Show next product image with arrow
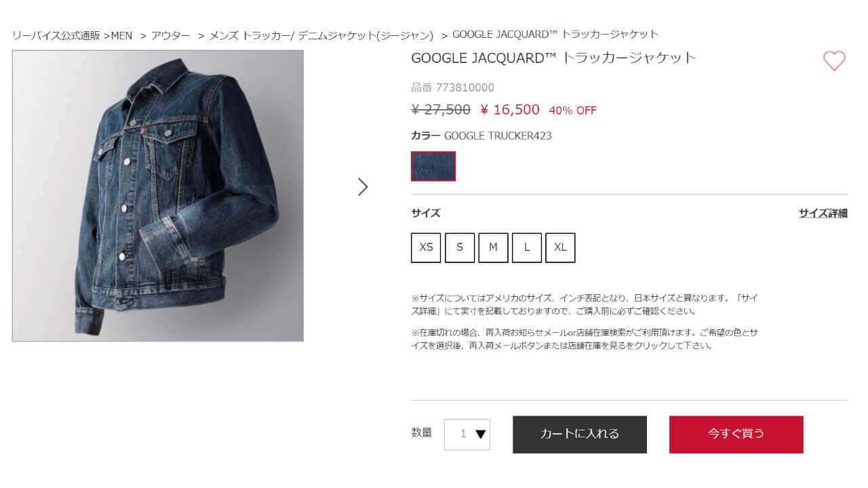Image resolution: width=868 pixels, height=488 pixels. [x=363, y=187]
